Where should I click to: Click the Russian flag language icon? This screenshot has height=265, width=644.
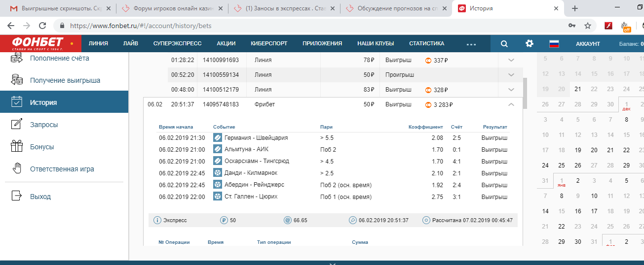554,43
